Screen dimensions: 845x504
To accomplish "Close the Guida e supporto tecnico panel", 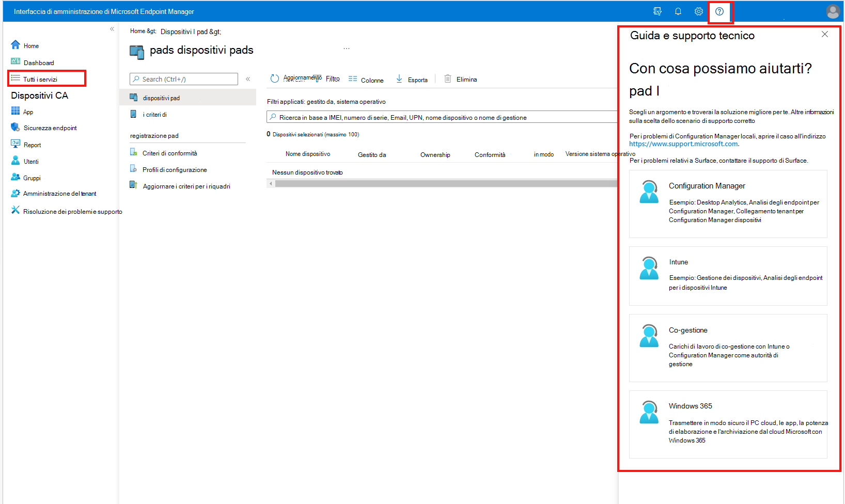I will [x=825, y=34].
